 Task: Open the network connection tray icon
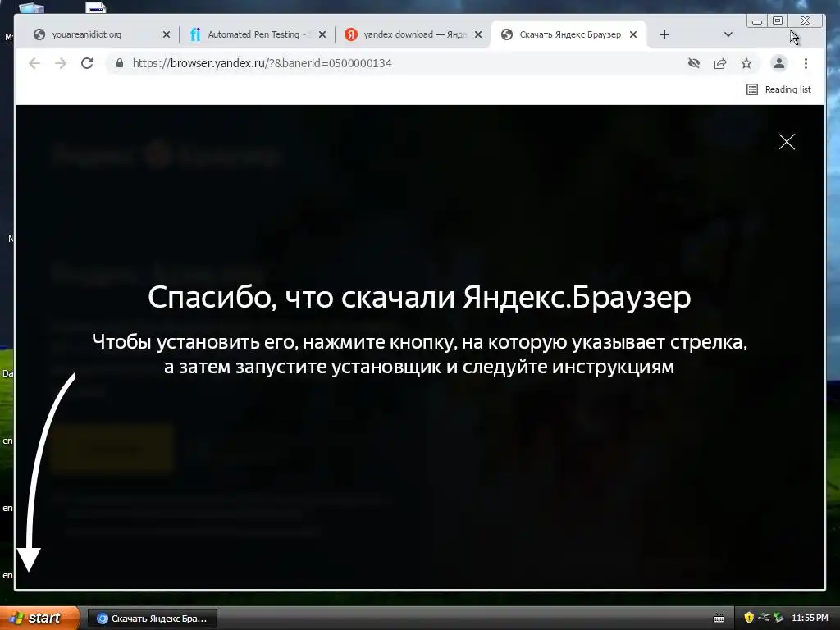point(764,618)
